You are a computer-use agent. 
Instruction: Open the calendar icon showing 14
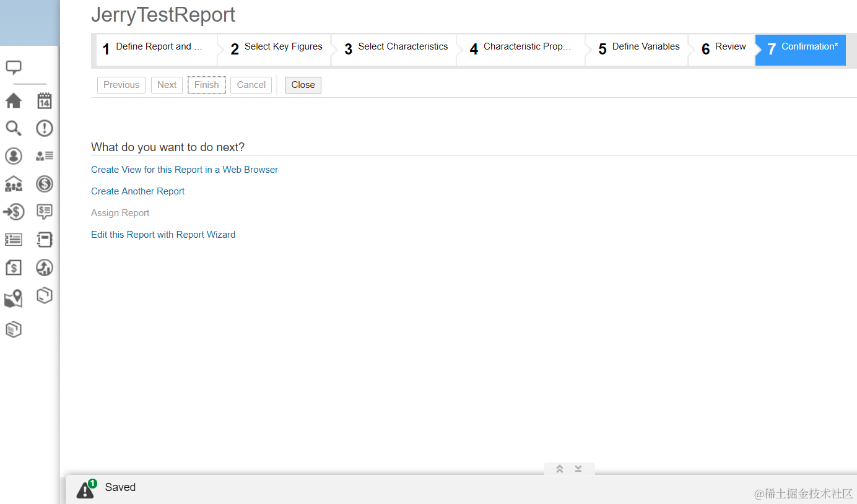[x=45, y=100]
